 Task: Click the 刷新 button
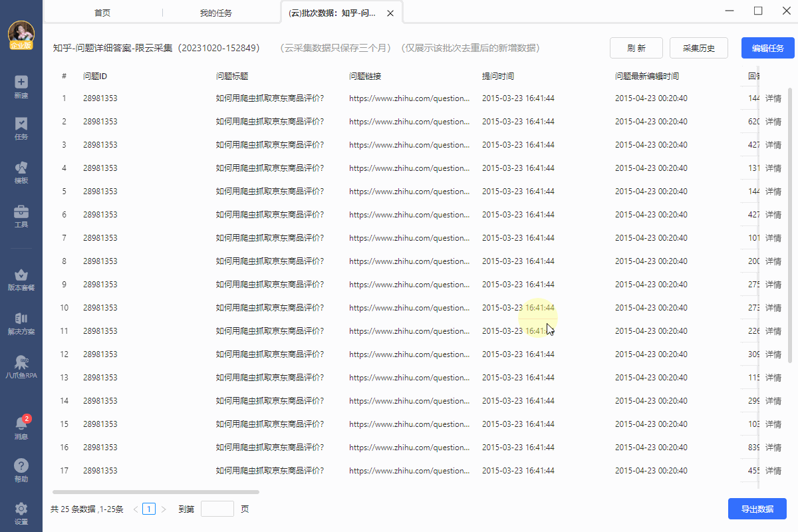click(x=636, y=48)
